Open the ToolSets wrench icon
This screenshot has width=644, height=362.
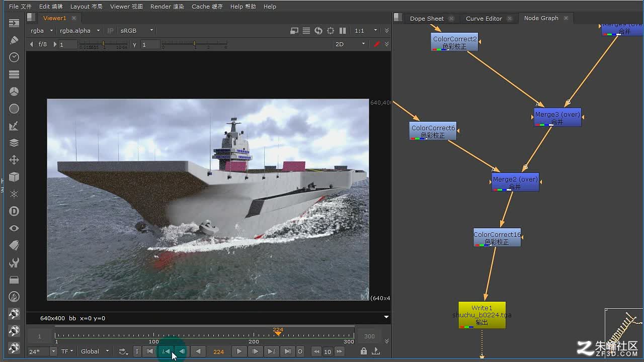click(14, 262)
